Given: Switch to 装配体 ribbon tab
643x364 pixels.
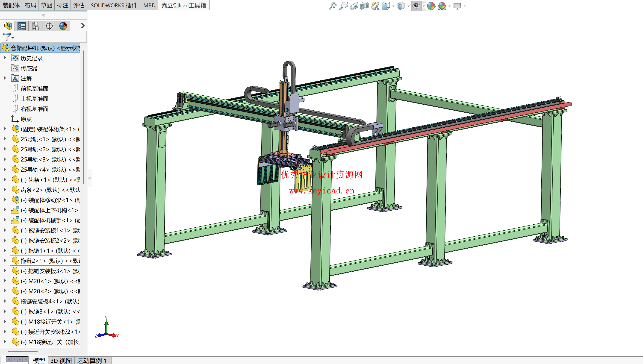Looking at the screenshot, I should pos(11,5).
